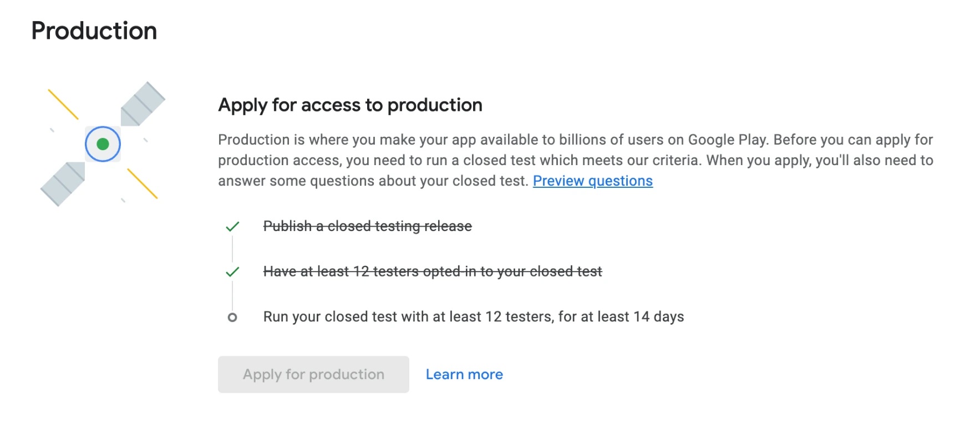This screenshot has height=425, width=980.
Task: Click the connector line between the two green checkmarks
Action: (x=232, y=249)
